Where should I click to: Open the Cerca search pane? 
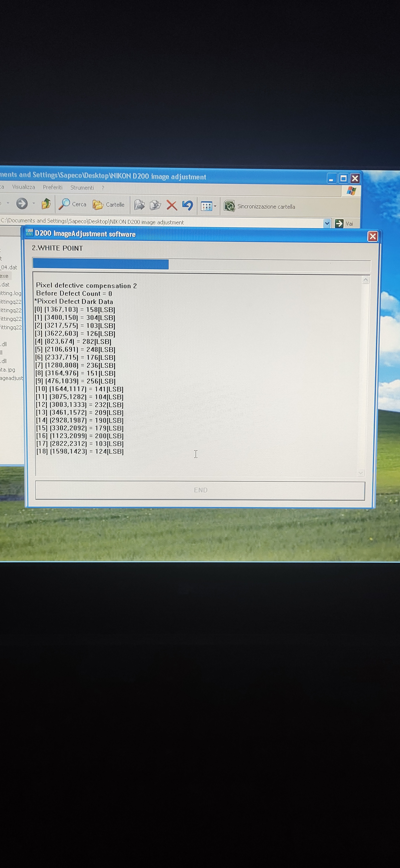tap(73, 204)
